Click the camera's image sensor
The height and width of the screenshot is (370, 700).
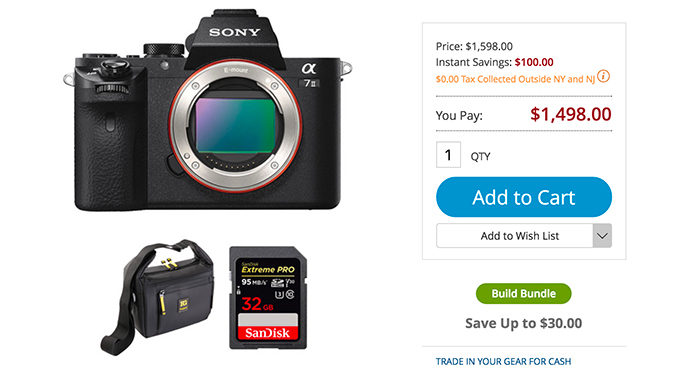point(235,126)
